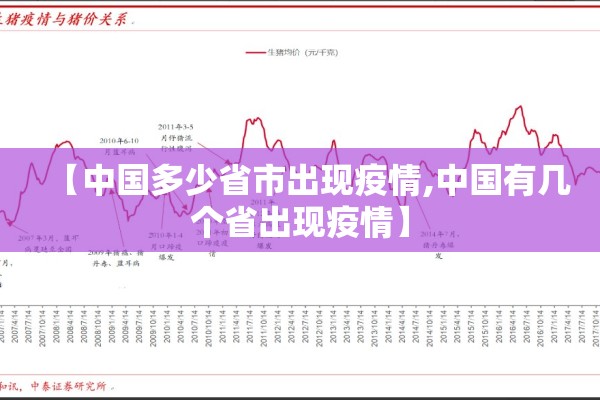
Task: Click the x-axis label 2013/1/14
Action: pyautogui.click(x=333, y=326)
